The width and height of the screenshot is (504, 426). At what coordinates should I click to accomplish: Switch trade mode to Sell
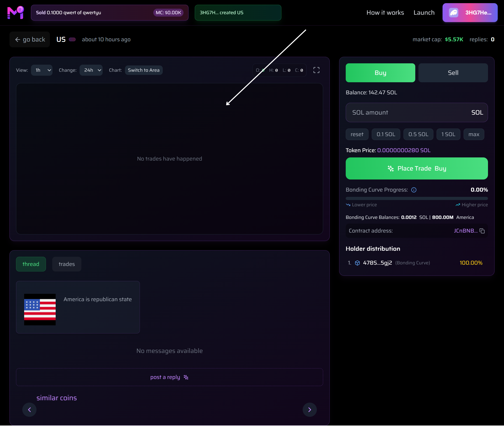pyautogui.click(x=453, y=73)
